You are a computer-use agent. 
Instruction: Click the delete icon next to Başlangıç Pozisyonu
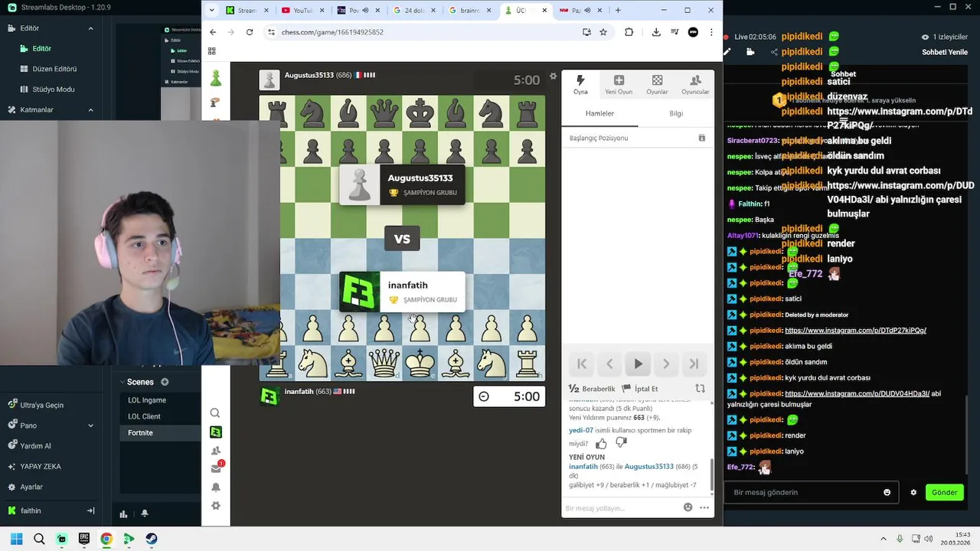[701, 138]
